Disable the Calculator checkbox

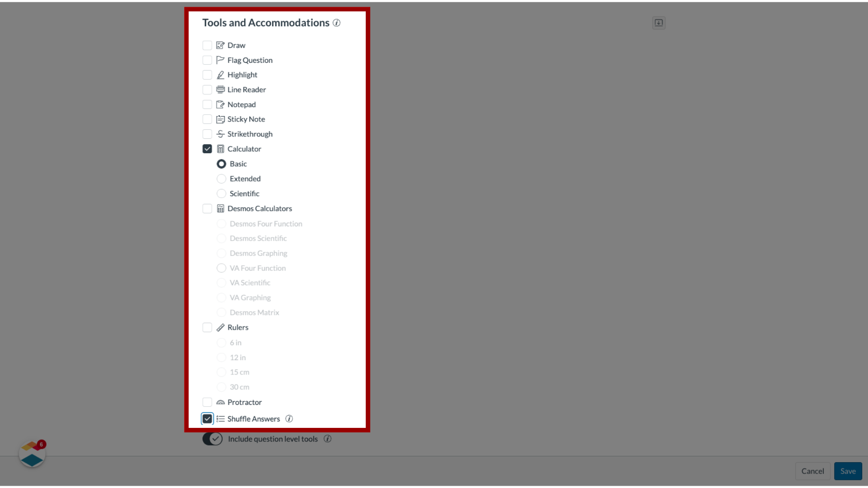pyautogui.click(x=208, y=149)
